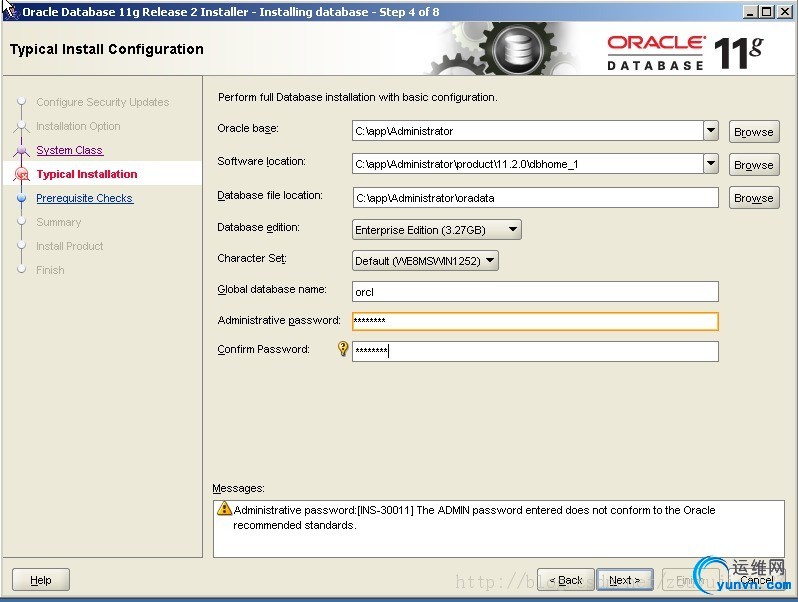Open the System Class step
The height and width of the screenshot is (602, 798).
[70, 150]
